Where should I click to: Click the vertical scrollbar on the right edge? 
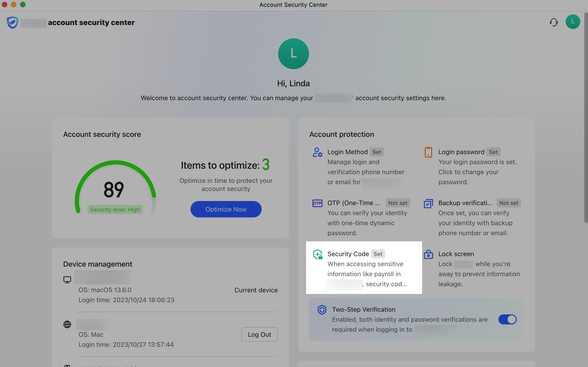point(585,121)
